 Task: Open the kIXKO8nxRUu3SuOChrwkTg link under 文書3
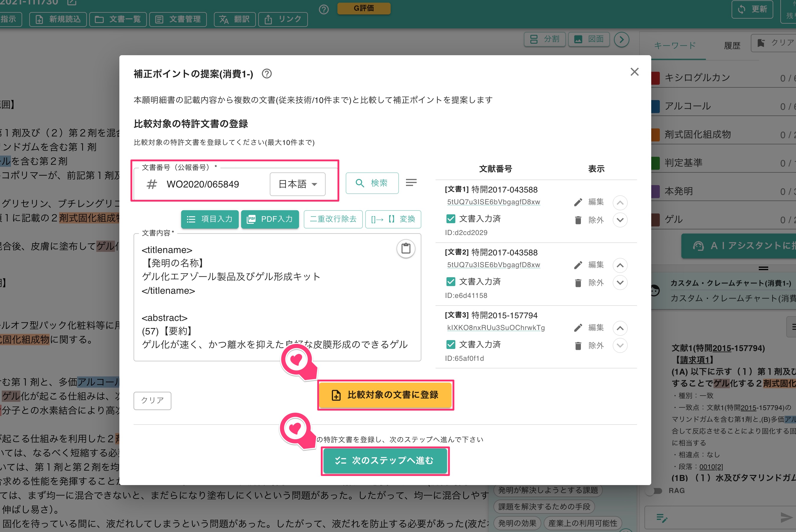(x=496, y=328)
